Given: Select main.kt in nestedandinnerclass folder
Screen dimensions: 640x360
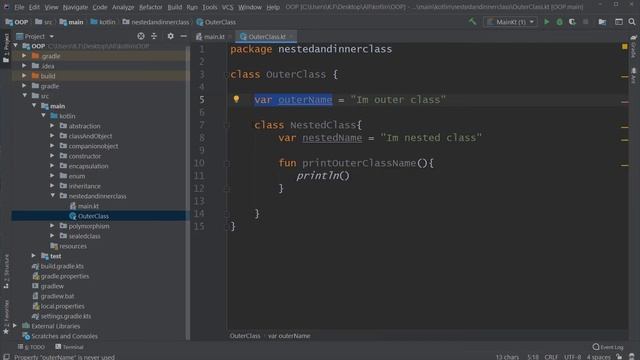Looking at the screenshot, I should (88, 206).
